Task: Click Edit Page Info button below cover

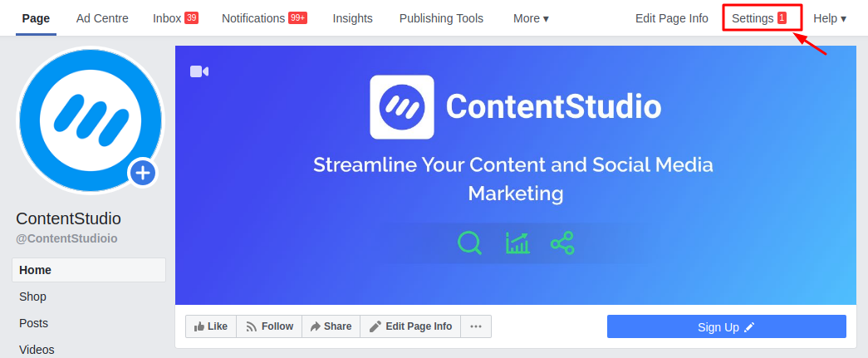Action: (411, 326)
